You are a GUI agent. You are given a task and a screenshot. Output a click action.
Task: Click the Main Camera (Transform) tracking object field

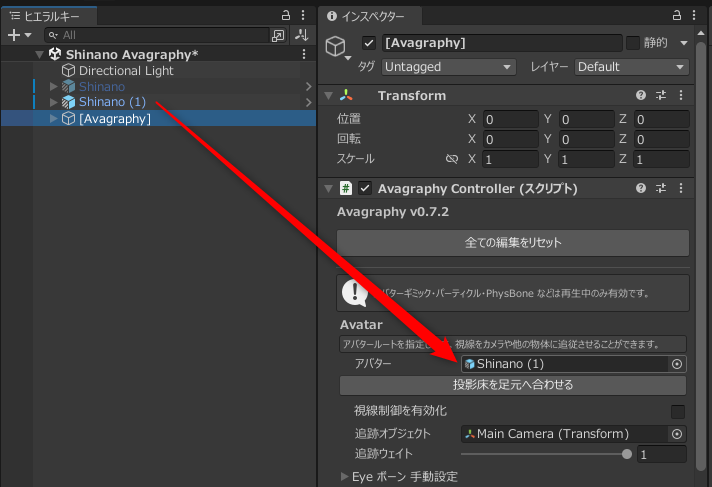[x=564, y=434]
